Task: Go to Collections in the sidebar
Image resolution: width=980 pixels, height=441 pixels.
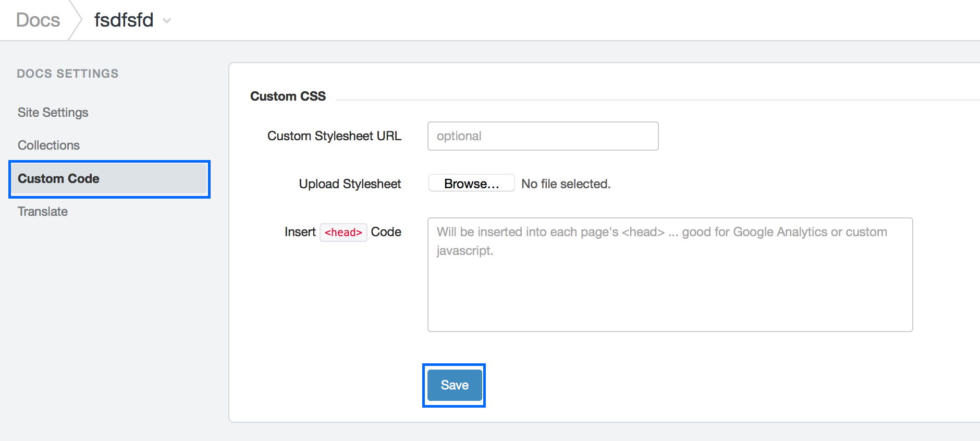Action: [48, 145]
